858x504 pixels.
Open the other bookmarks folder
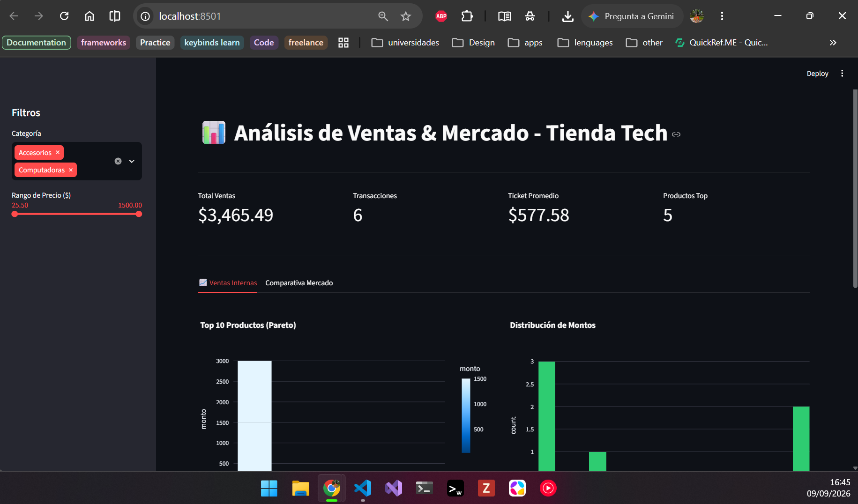644,43
